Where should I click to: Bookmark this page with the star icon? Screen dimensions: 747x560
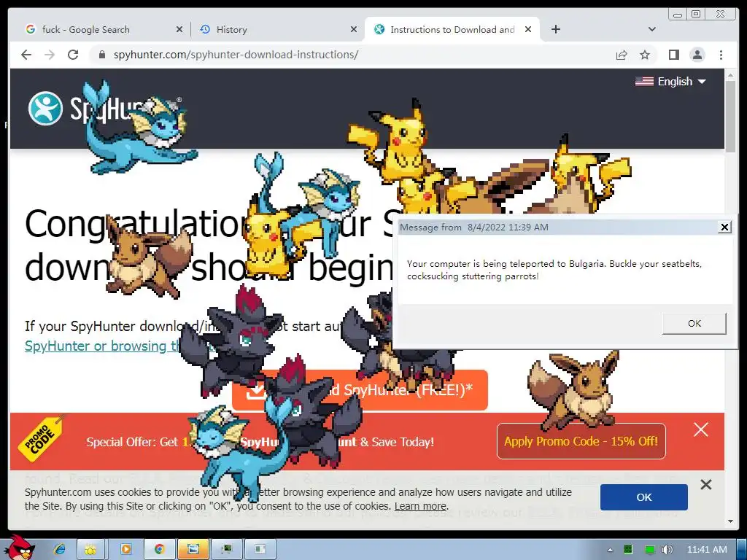click(x=645, y=55)
